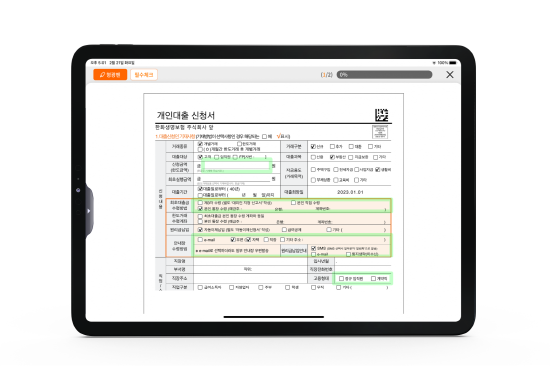Tap the home indicator bar at bottom
The width and height of the screenshot is (550, 366).
274,317
